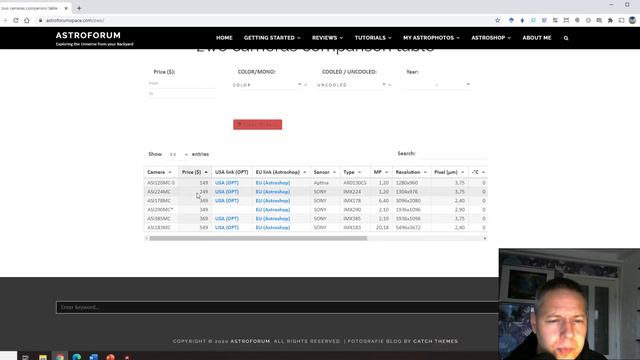Click the footer Enter keyword search box
This screenshot has width=640, height=360.
point(277,307)
